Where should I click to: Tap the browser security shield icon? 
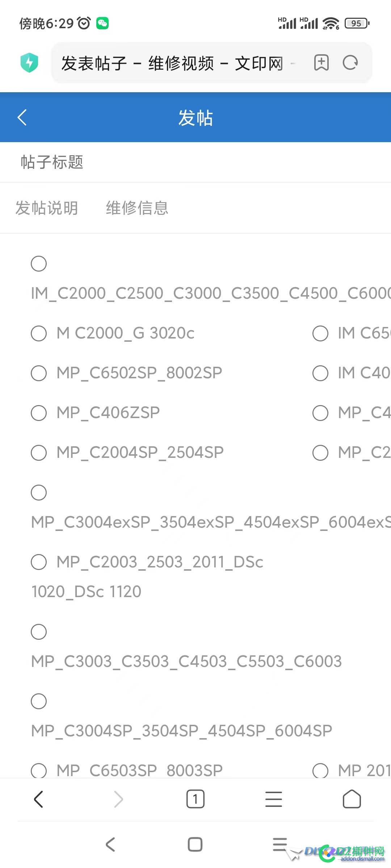tap(29, 63)
